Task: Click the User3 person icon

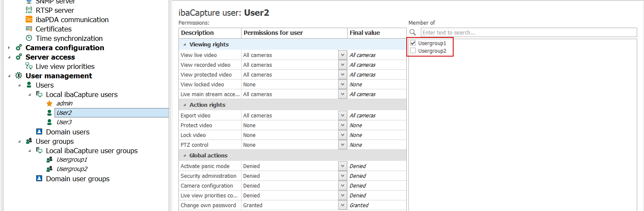Action: (x=49, y=122)
